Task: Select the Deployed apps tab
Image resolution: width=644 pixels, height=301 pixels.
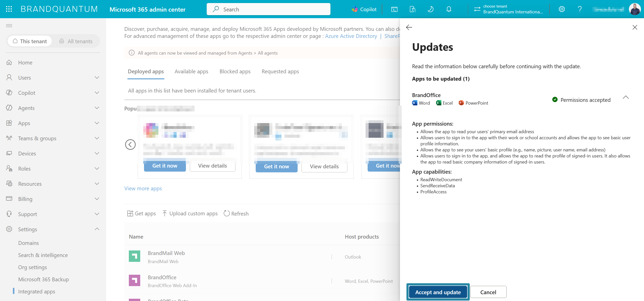Action: pyautogui.click(x=146, y=72)
